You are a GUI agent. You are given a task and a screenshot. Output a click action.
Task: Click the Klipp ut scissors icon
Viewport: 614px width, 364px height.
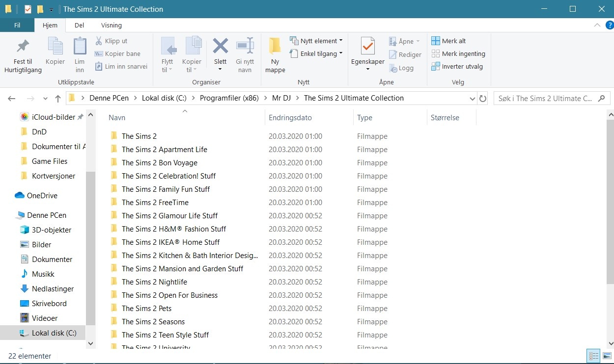pos(99,41)
